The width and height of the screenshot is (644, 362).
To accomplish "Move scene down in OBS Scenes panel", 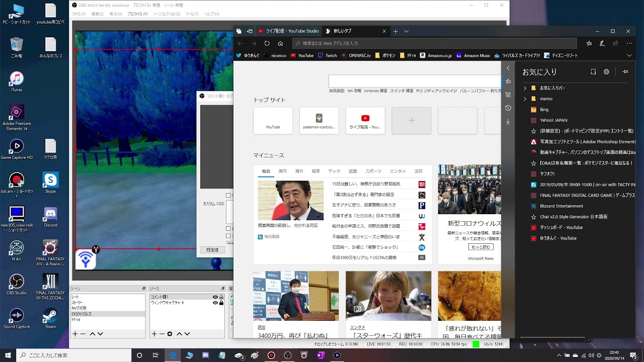I will click(x=100, y=334).
